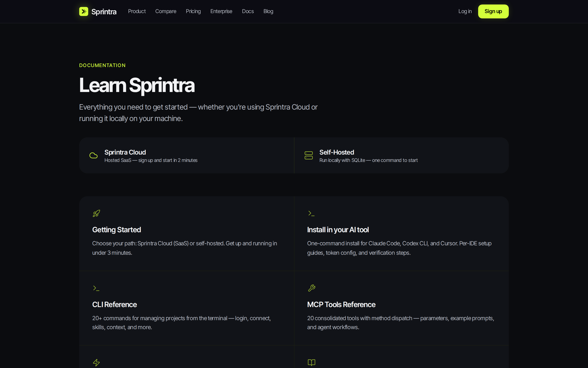Screen dimensions: 588x368
Task: Click the Sprintra logo icon
Action: click(84, 11)
